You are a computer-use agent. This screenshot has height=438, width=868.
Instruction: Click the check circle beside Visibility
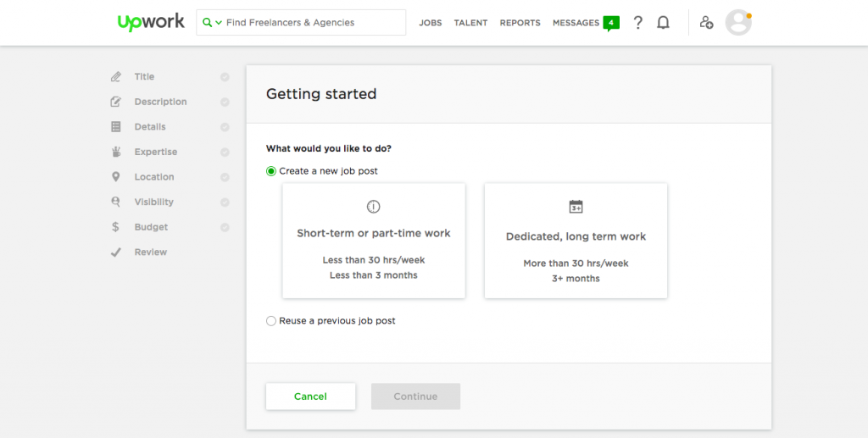coord(225,202)
